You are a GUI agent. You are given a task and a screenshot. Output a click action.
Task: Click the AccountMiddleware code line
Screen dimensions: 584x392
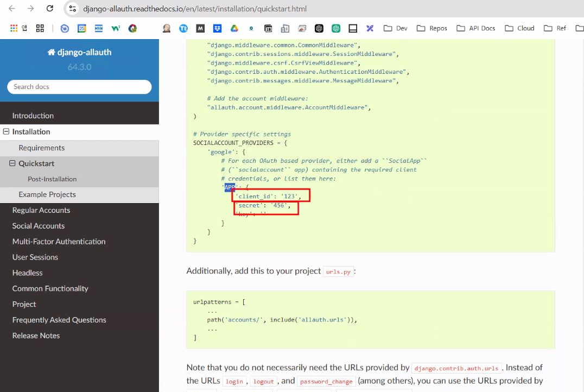(289, 108)
